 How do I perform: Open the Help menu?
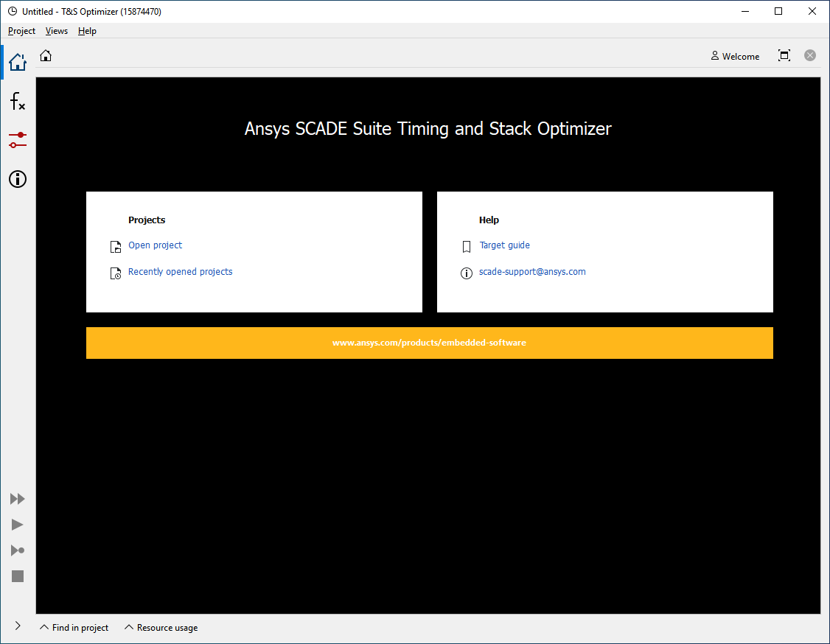[x=87, y=31]
